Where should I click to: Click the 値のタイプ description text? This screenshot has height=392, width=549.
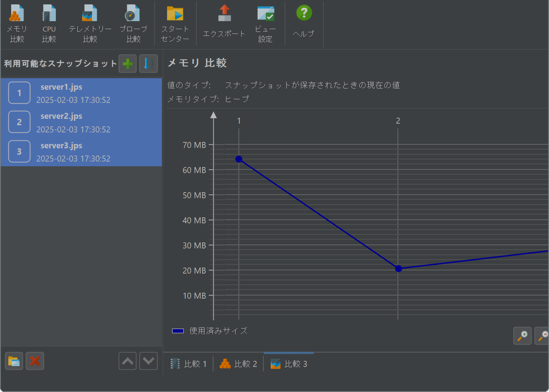pos(313,85)
